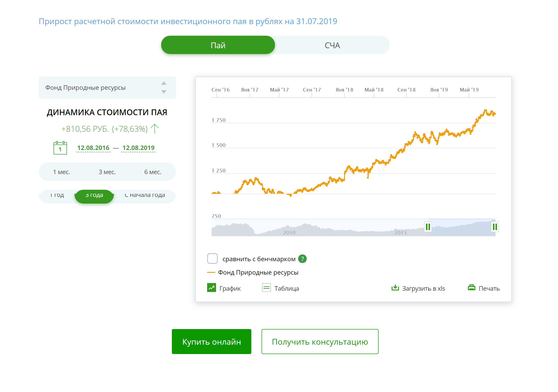
Task: Choose the 1 год period
Action: pyautogui.click(x=57, y=195)
